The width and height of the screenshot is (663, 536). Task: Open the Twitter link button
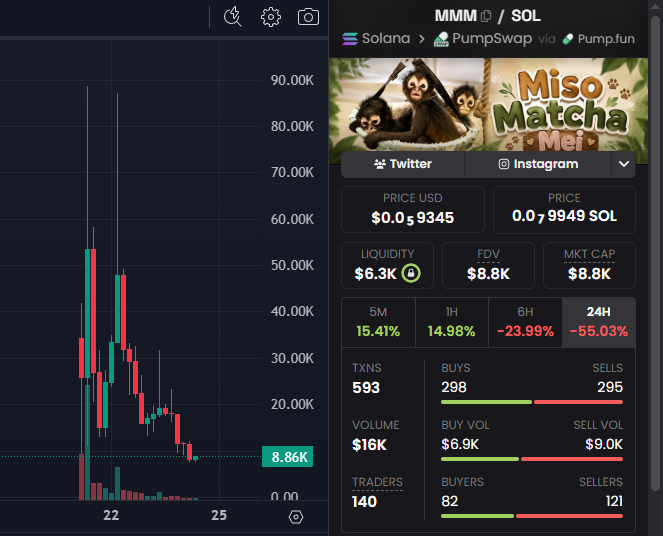pos(403,164)
